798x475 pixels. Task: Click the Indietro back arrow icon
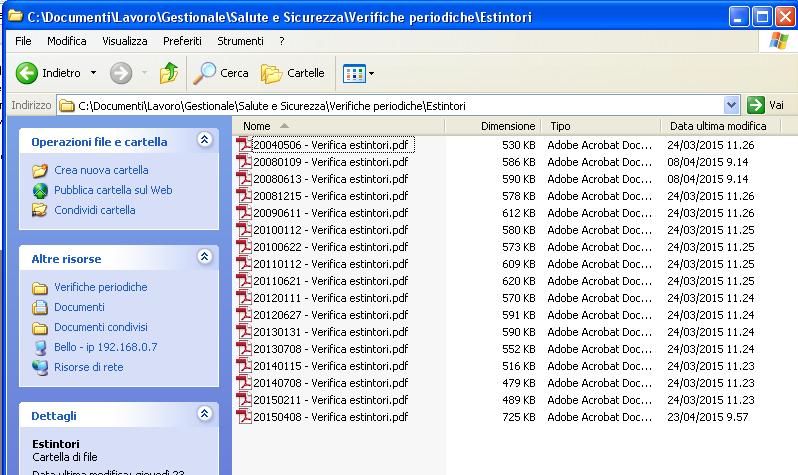pyautogui.click(x=27, y=73)
